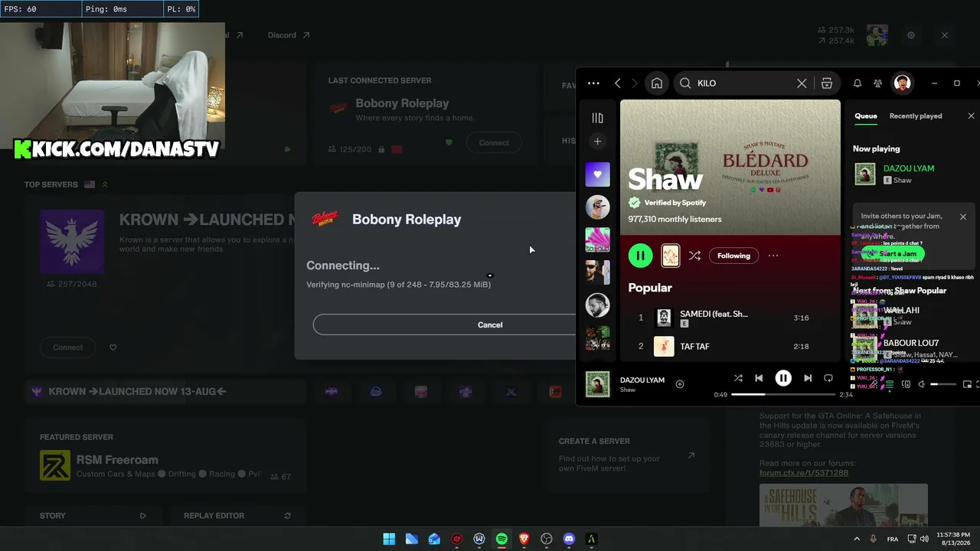Close the Spotify queue panel
980x551 pixels.
[972, 116]
